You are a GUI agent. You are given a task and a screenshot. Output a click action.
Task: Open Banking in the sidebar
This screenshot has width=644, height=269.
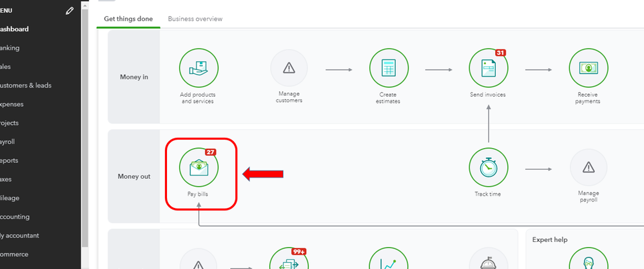point(10,48)
